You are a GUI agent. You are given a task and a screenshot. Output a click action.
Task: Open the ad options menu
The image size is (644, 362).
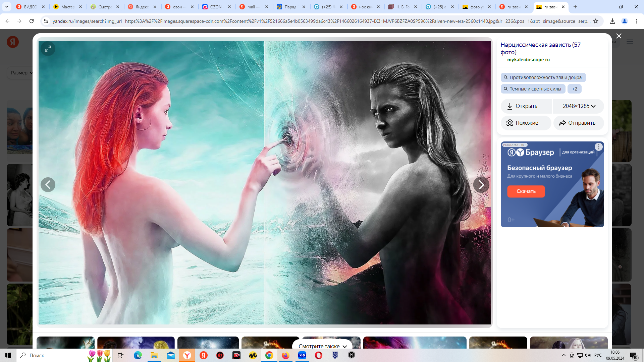(x=599, y=147)
